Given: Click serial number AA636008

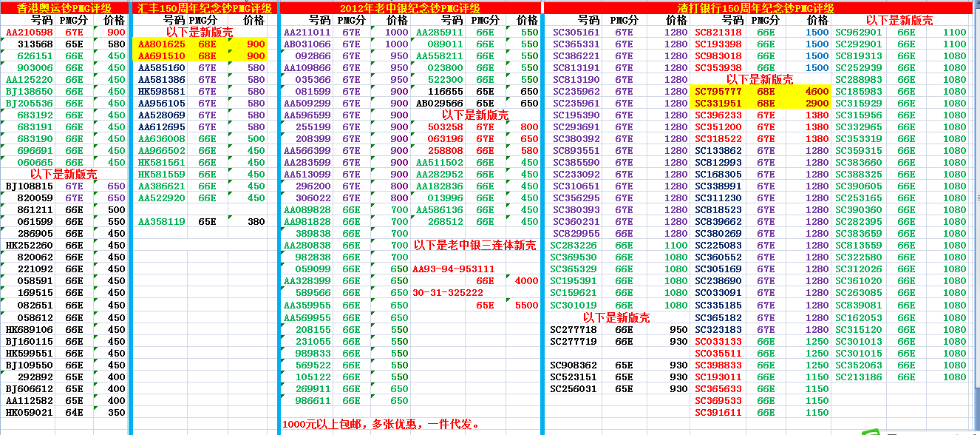Looking at the screenshot, I should point(162,139).
